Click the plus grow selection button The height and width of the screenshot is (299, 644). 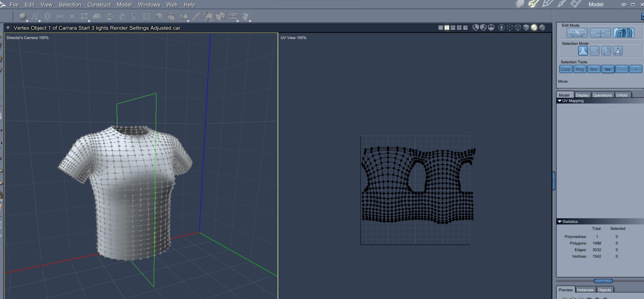(x=635, y=69)
